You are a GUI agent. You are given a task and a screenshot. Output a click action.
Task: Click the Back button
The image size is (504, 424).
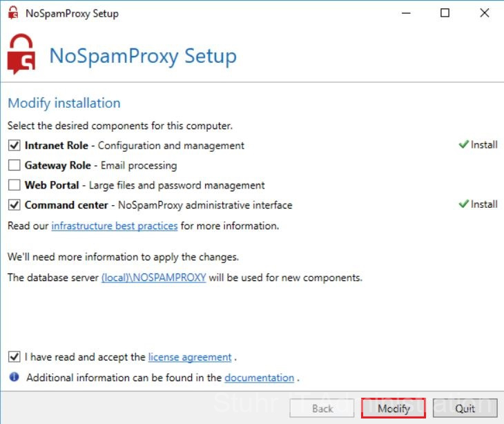tap(322, 408)
